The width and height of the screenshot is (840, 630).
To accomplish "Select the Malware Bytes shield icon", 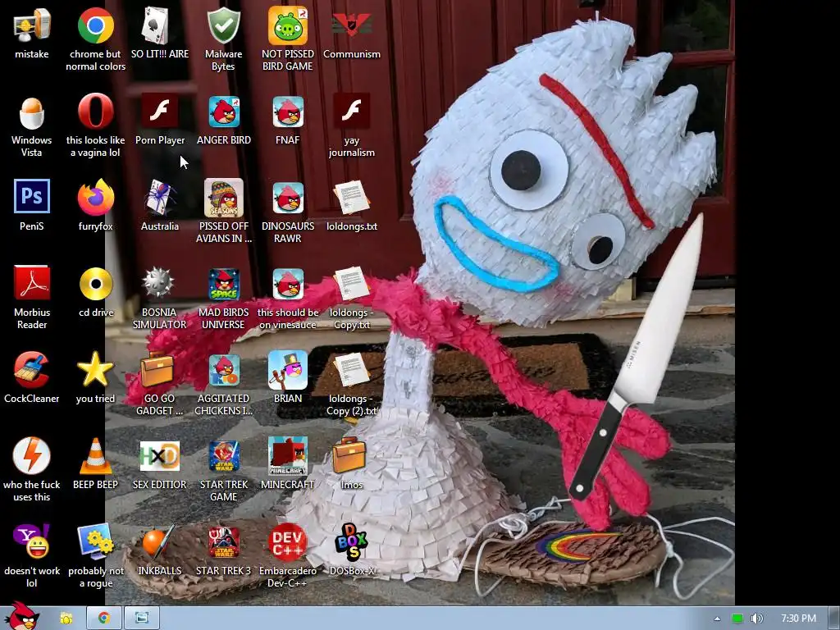I will [223, 25].
